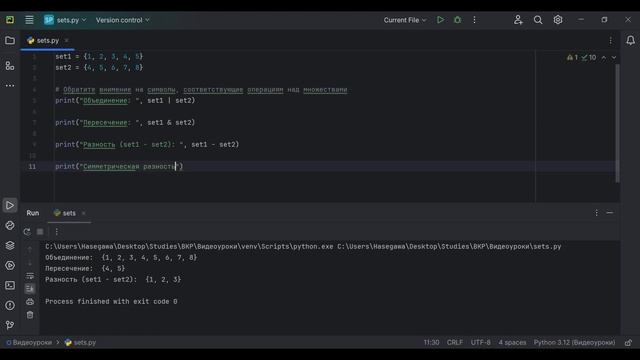The height and width of the screenshot is (360, 640).
Task: Jump to next highlighted problem arrow
Action: point(614,58)
